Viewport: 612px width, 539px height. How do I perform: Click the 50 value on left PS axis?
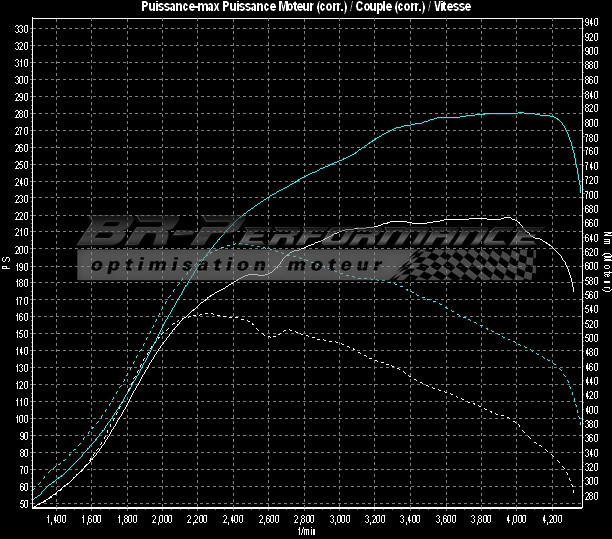coord(23,504)
